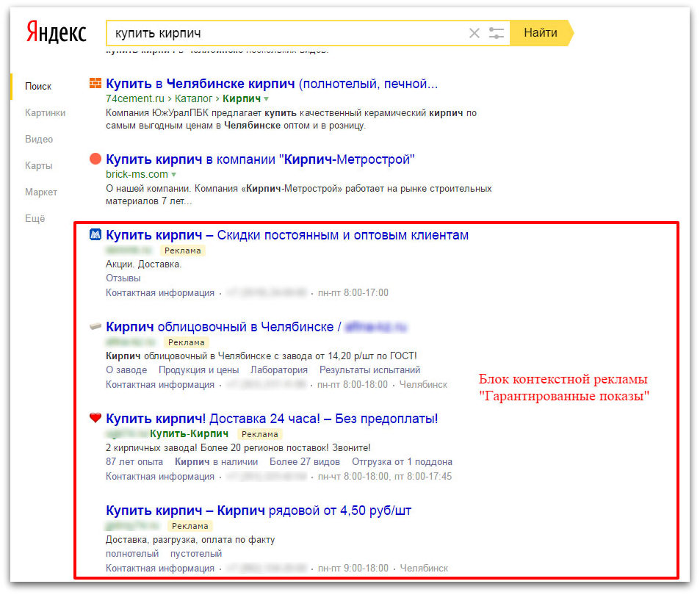The image size is (700, 595).
Task: Open Контактная информация for Кирпич рядовой ad
Action: (160, 569)
